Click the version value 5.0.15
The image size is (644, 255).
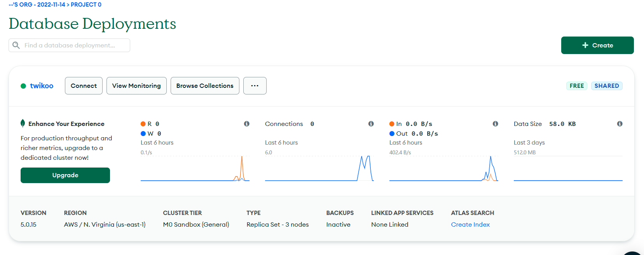[x=28, y=225]
